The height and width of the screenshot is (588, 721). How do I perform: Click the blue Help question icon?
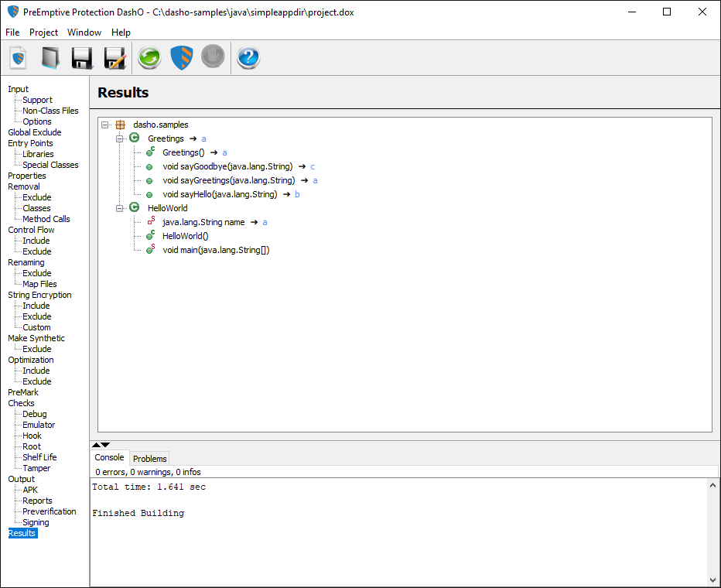(248, 58)
